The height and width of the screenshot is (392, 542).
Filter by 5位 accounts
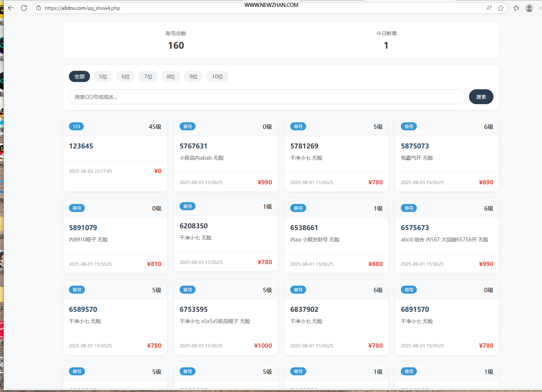(x=103, y=77)
